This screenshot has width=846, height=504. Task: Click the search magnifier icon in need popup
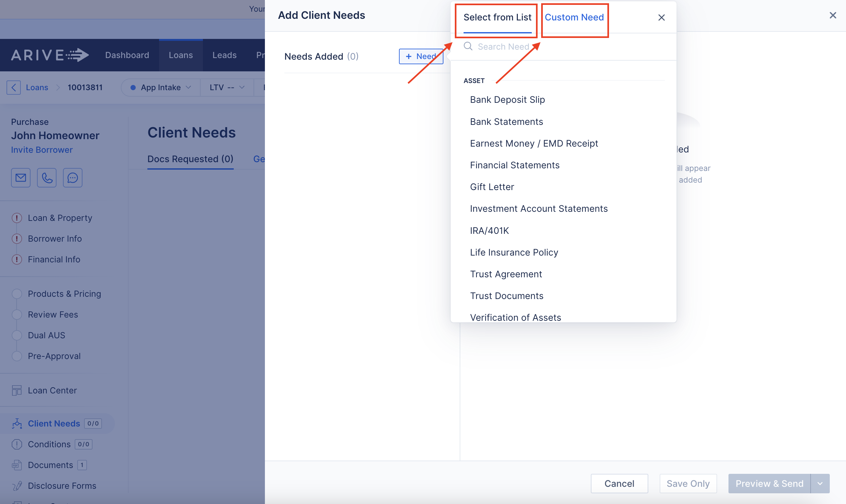[x=468, y=46]
